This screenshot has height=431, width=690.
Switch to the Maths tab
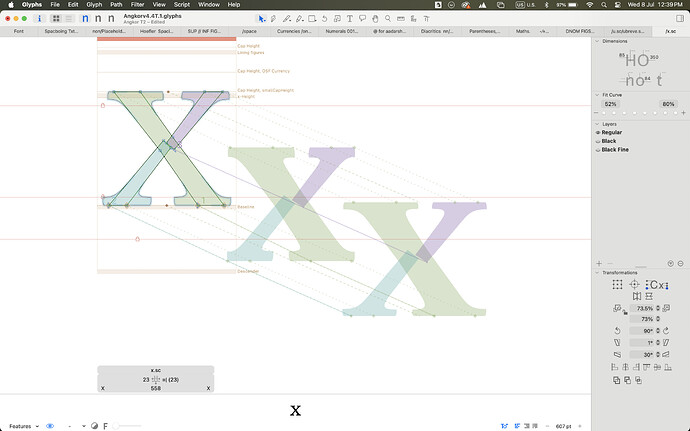pos(523,31)
